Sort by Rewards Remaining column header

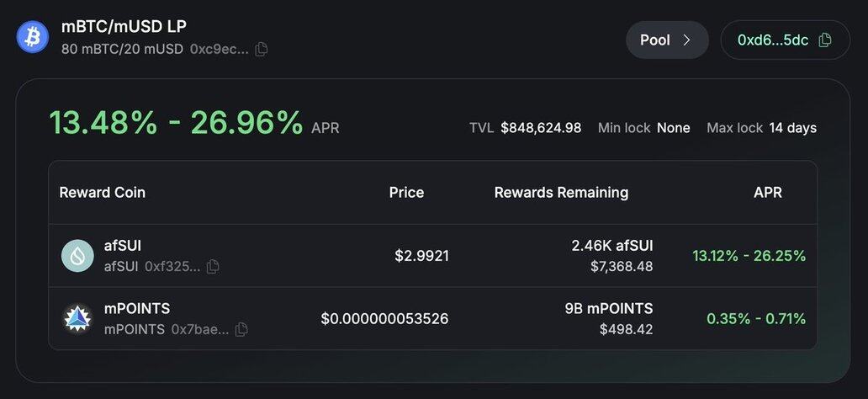(561, 192)
